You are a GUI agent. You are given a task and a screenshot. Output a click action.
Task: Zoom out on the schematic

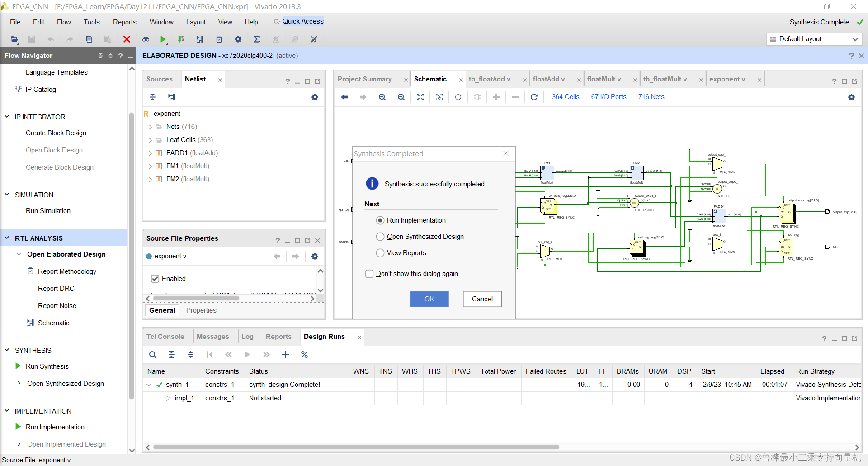401,97
